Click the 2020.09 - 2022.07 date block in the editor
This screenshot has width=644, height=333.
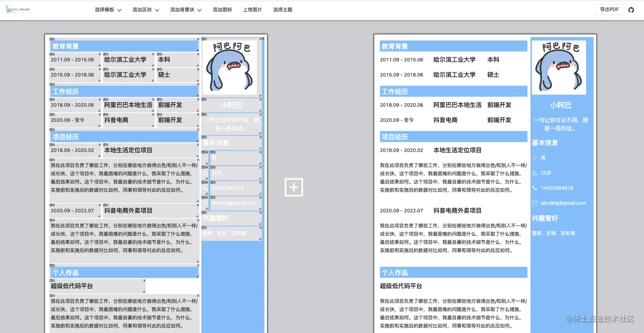(75, 211)
